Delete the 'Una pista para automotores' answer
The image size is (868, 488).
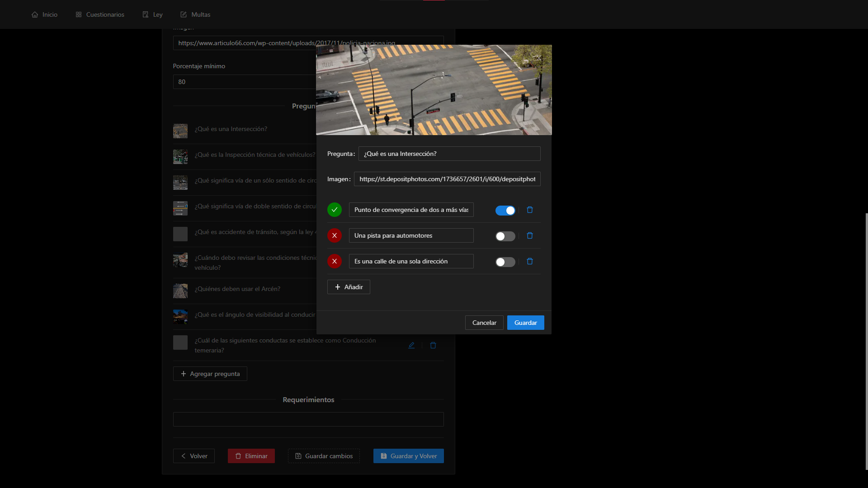click(x=530, y=235)
